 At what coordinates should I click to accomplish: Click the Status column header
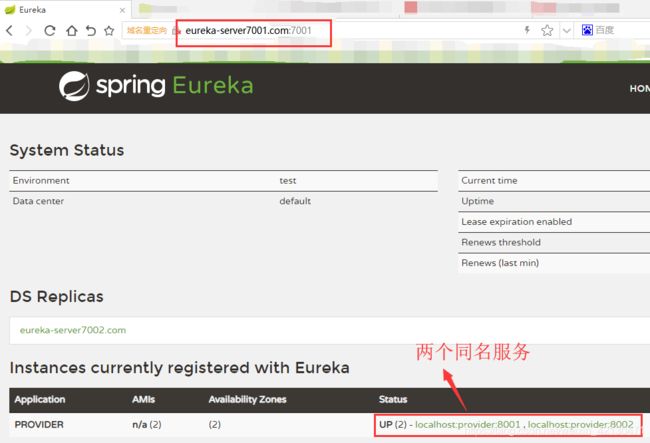point(393,399)
